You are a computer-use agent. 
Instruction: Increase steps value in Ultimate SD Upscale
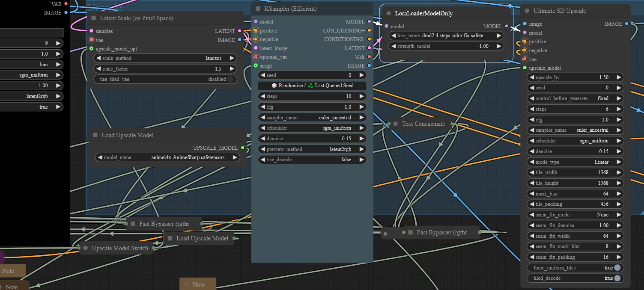pos(619,109)
